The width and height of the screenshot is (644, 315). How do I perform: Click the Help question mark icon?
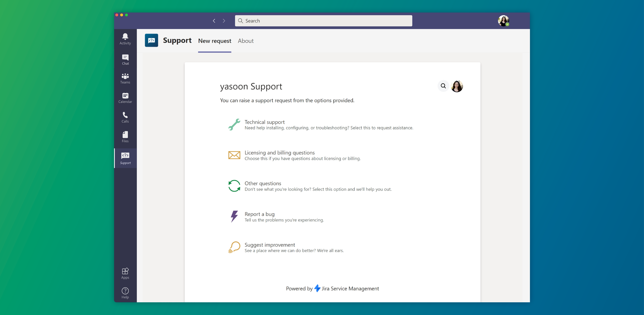tap(125, 293)
